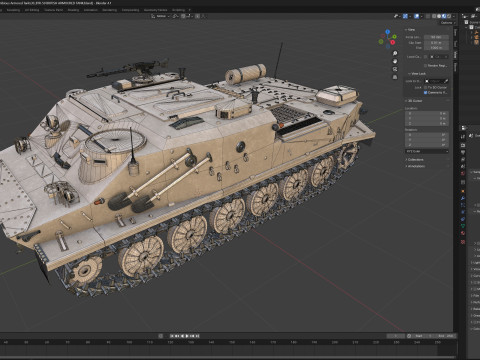Open Modifier wrench properties tab icon
Image resolution: width=480 pixels, height=360 pixels.
pos(463,198)
